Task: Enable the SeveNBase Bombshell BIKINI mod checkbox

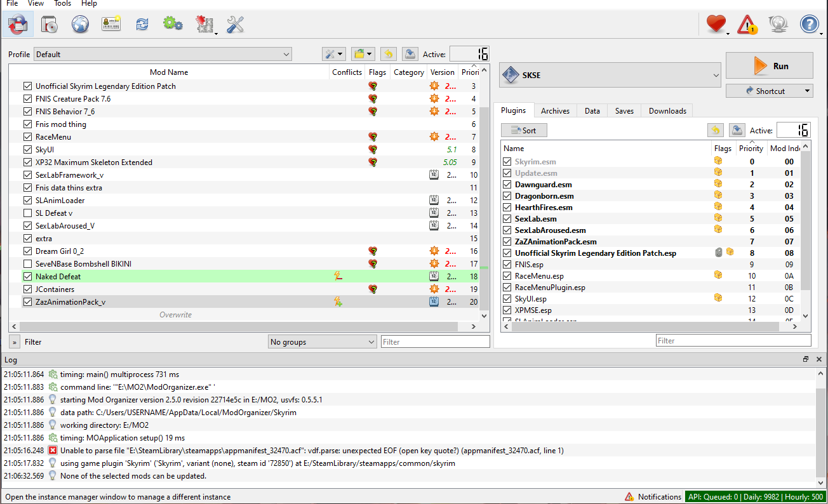Action: (x=27, y=263)
